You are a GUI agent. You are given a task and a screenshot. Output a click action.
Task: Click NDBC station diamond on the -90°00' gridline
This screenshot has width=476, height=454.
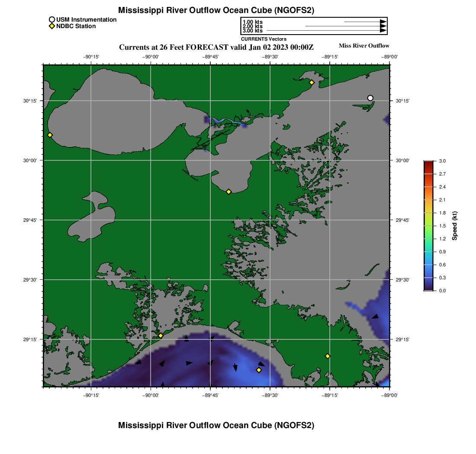point(161,336)
